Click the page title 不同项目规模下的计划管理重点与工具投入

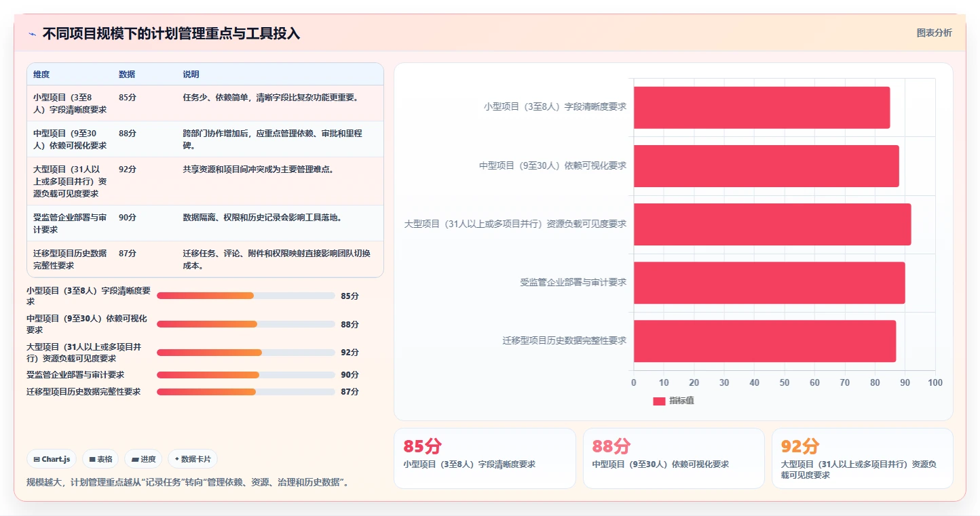[171, 33]
